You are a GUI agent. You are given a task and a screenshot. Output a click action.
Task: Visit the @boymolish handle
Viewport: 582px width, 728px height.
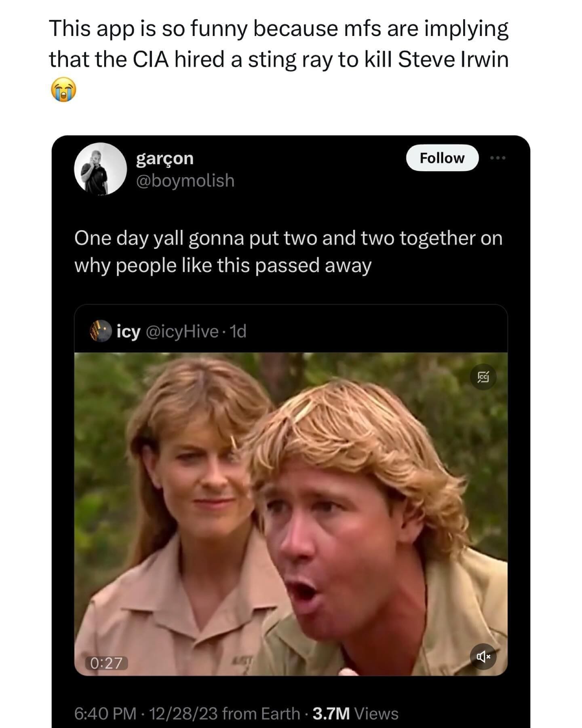tap(185, 180)
